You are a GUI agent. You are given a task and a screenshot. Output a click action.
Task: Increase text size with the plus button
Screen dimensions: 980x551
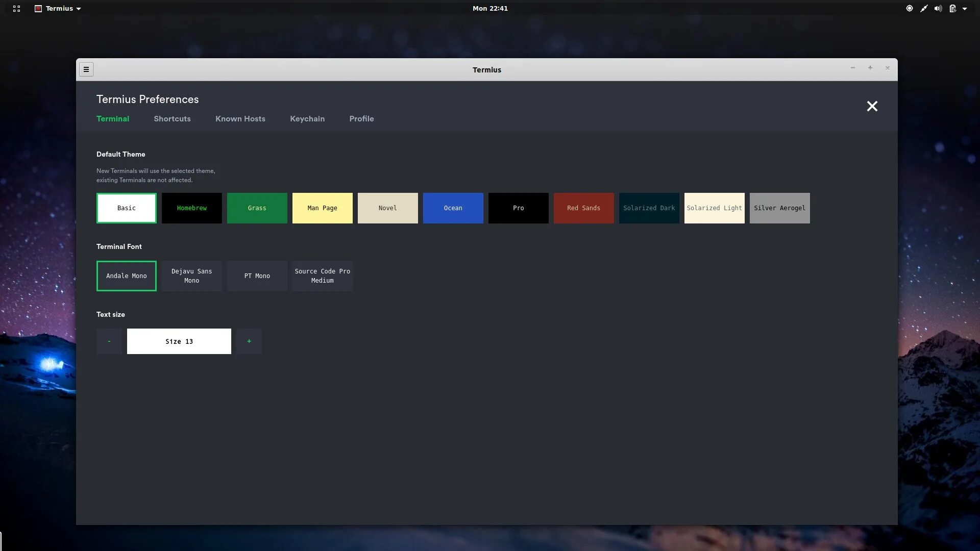[249, 341]
